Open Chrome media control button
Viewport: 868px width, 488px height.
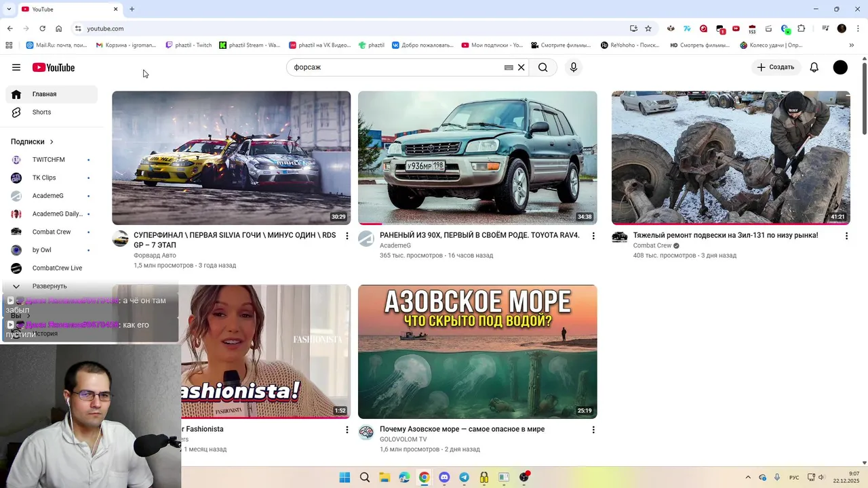click(825, 28)
